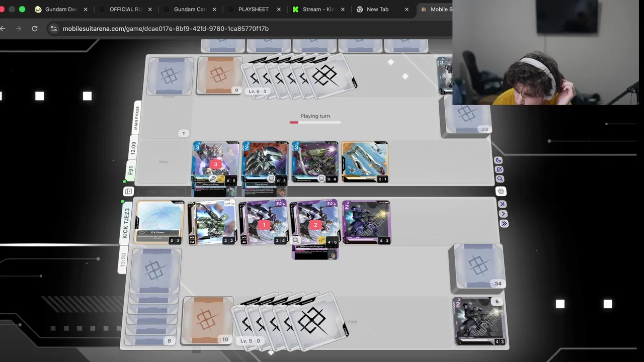Open your deck pile showing 34 cards
Image resolution: width=644 pixels, height=362 pixels.
point(478,267)
